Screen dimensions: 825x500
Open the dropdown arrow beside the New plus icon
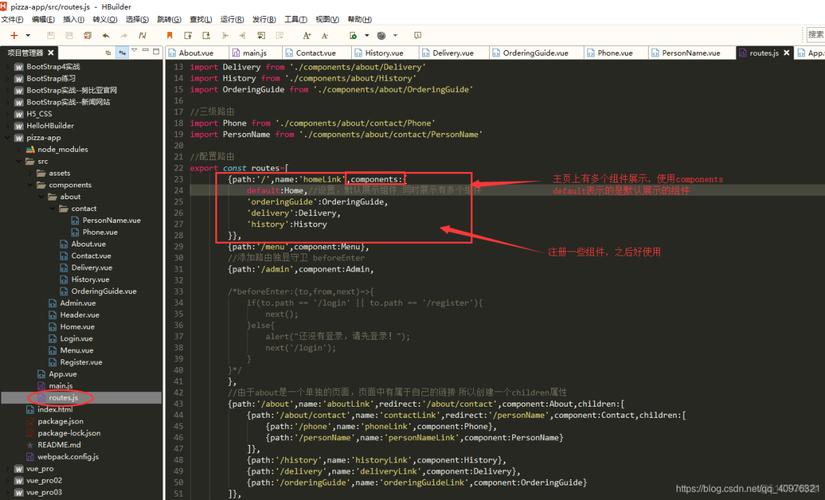[x=28, y=35]
